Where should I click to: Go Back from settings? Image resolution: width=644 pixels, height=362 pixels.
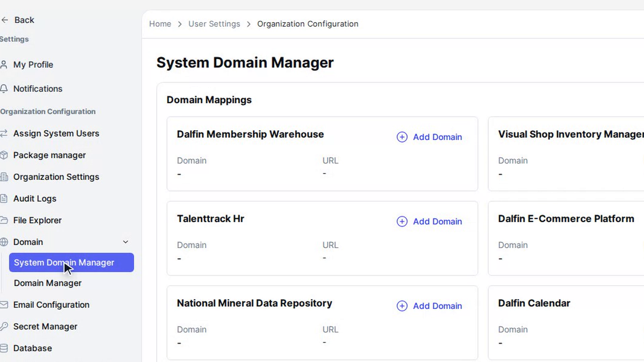pos(24,20)
